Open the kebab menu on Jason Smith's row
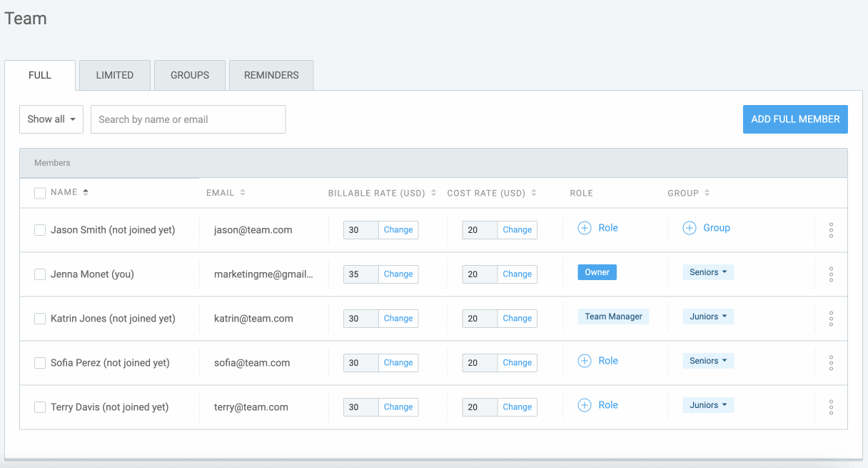The image size is (868, 468). pyautogui.click(x=831, y=229)
